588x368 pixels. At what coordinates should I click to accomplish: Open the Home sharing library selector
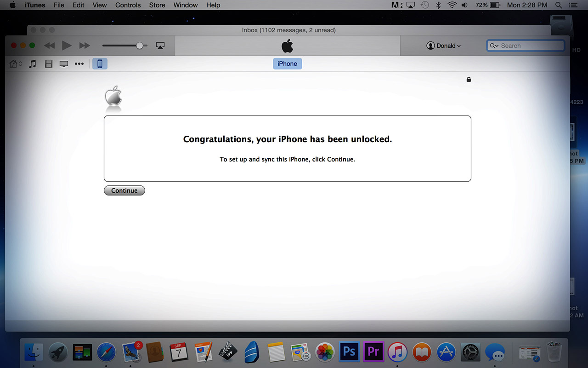pos(16,64)
